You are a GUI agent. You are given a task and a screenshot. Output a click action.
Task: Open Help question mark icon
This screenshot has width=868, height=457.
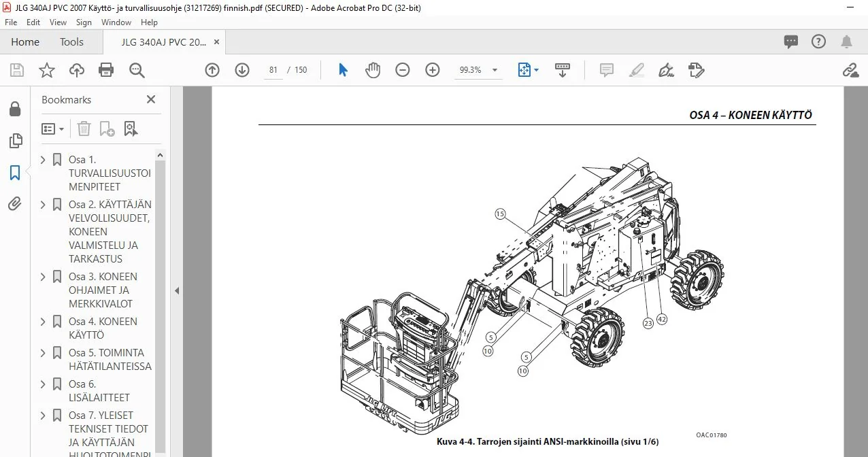(818, 42)
